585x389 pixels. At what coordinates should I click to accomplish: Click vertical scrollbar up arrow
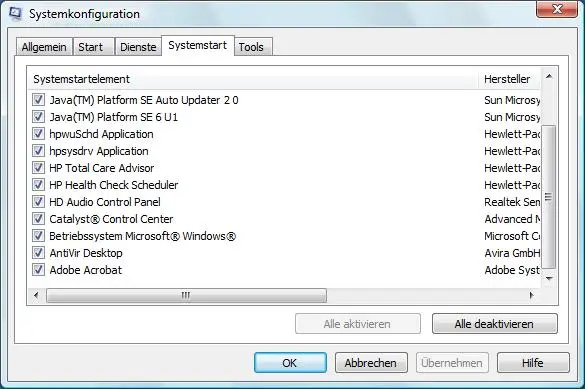click(x=549, y=76)
